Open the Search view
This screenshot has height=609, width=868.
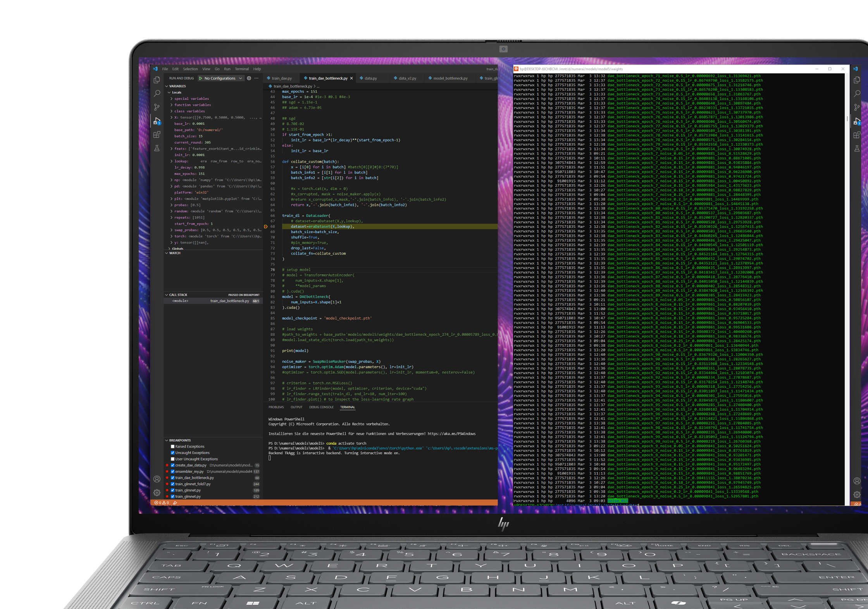tap(157, 93)
